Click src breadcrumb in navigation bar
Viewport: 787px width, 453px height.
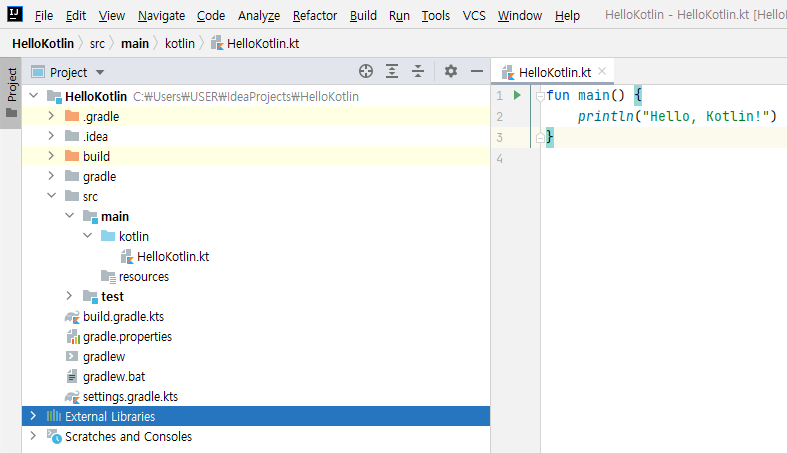[x=97, y=44]
